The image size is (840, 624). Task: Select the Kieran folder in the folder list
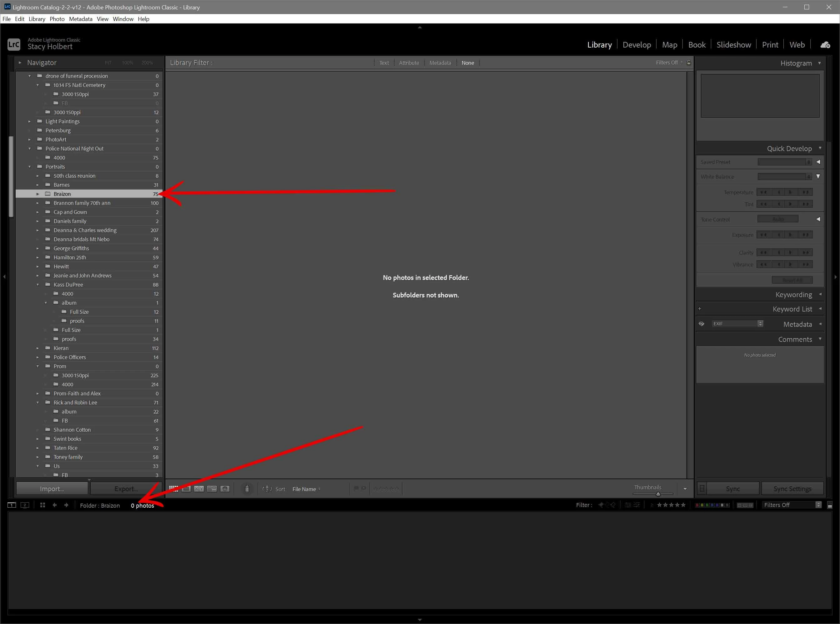coord(62,348)
